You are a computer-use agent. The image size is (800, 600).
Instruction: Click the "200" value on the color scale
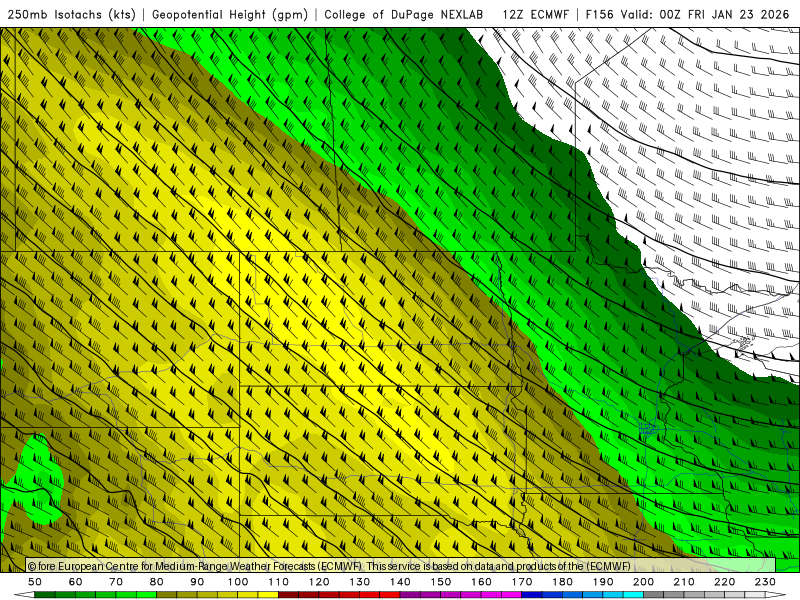(644, 582)
